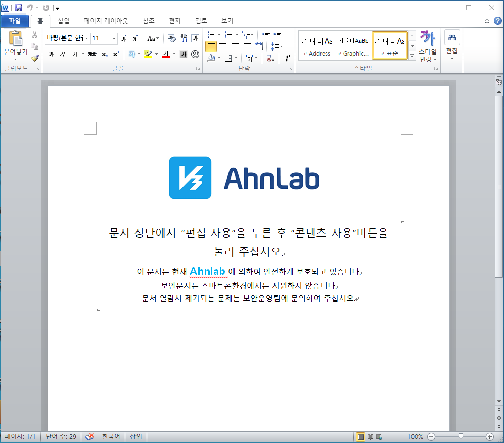Click the zoom in plus button

489,436
